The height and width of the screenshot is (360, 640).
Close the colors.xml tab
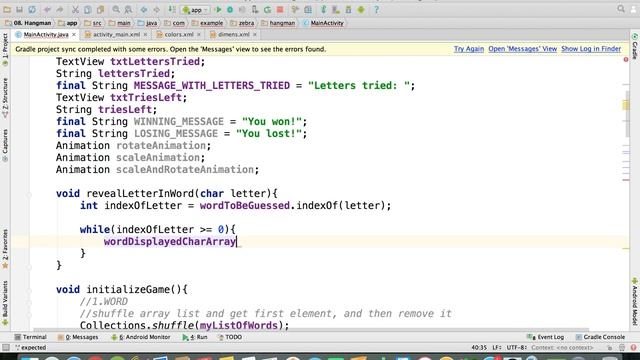(199, 35)
